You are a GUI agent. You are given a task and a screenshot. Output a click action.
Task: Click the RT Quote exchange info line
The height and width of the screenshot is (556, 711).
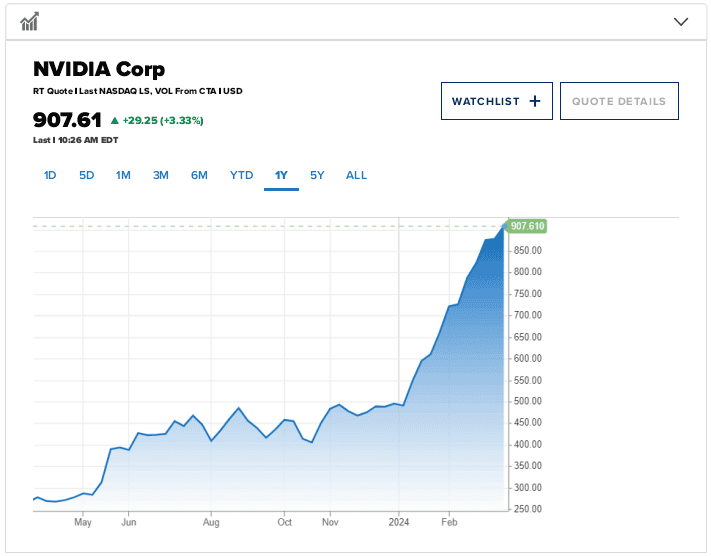click(x=137, y=91)
